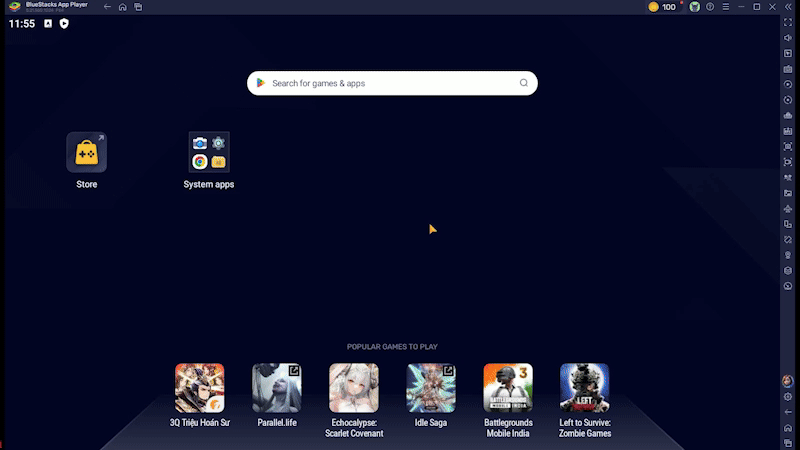
Task: Click the play-circle macro sidebar icon
Action: [x=788, y=85]
